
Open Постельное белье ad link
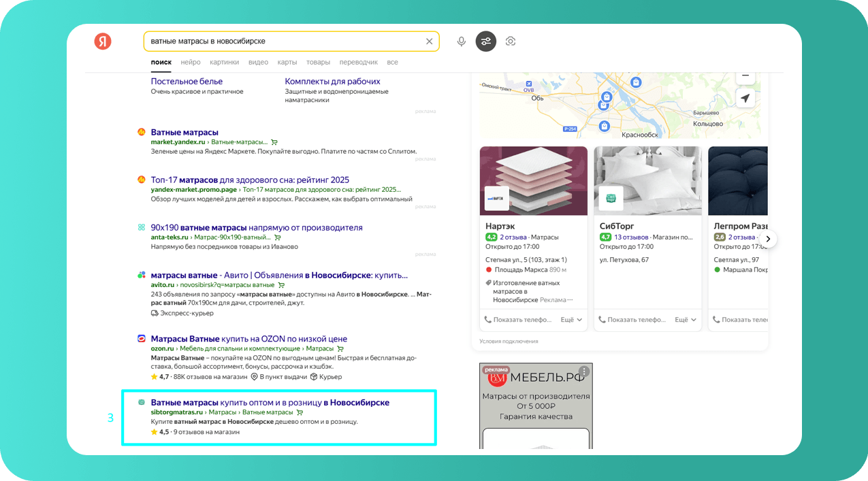tap(187, 82)
